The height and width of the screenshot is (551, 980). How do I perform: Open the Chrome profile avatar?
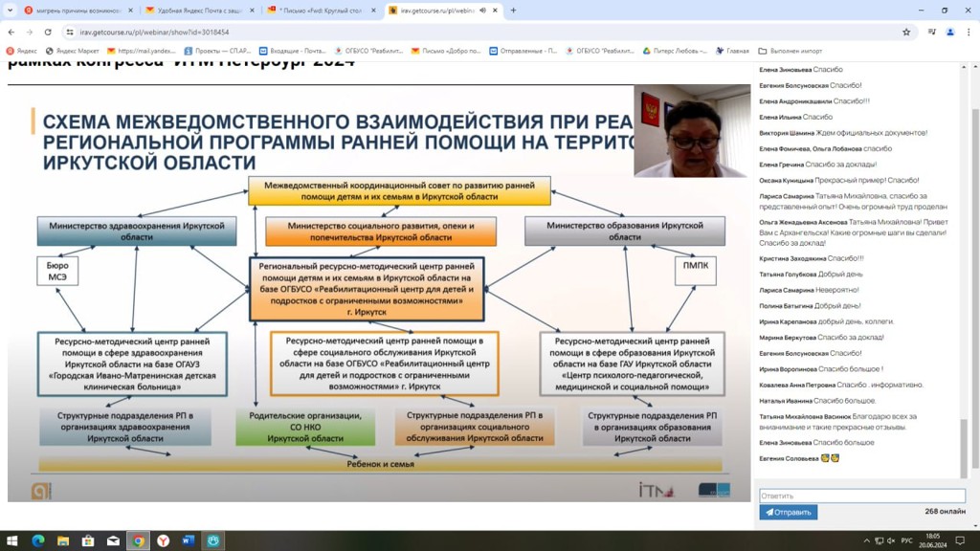click(x=950, y=32)
